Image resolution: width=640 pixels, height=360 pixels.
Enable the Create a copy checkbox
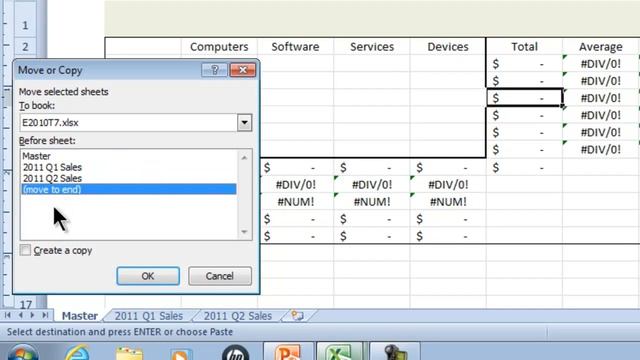[x=25, y=250]
